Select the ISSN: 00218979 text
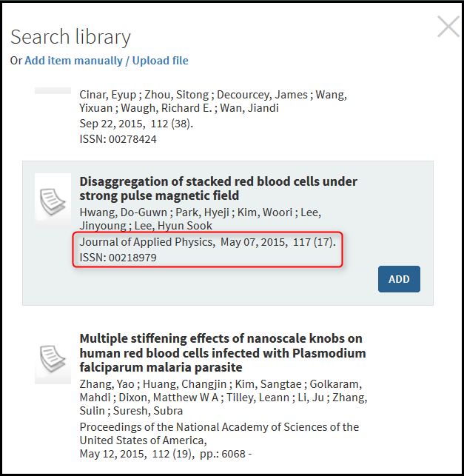 118,257
